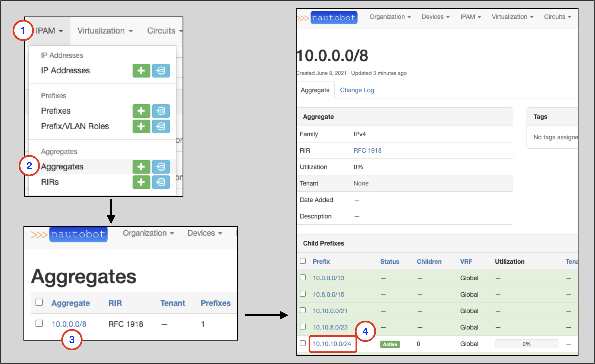Click import icon next to Prefix/VLAN Roles
Viewport: 595px width, 364px height.
161,126
